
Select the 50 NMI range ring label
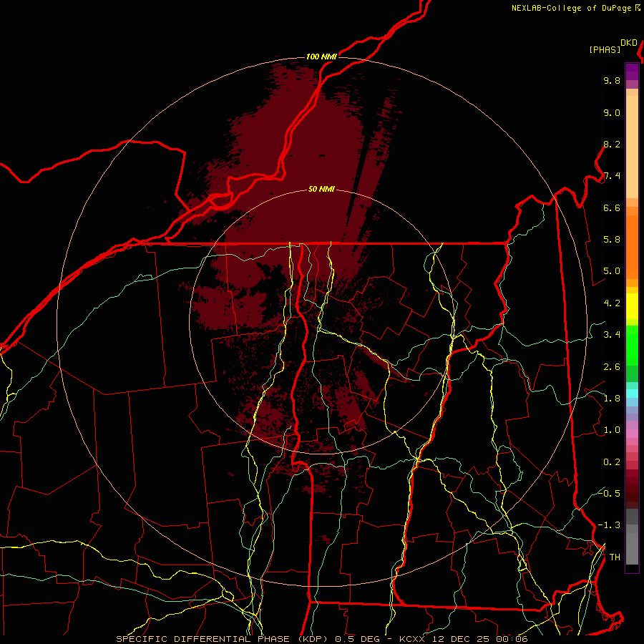click(321, 189)
